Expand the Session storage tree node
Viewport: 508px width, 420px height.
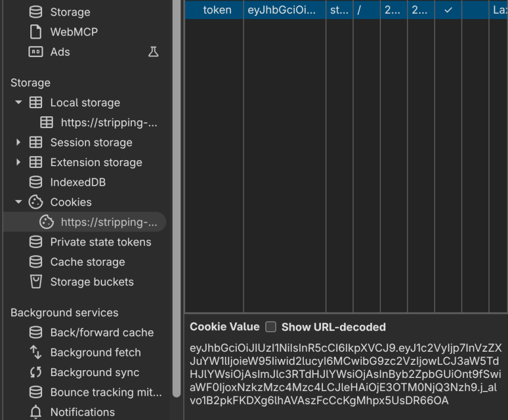coord(18,142)
